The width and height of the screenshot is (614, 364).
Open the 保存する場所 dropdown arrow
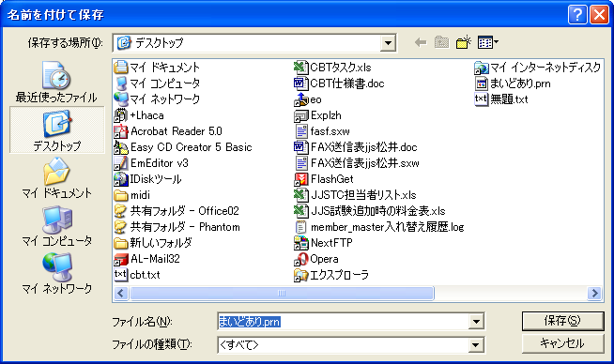coord(388,43)
